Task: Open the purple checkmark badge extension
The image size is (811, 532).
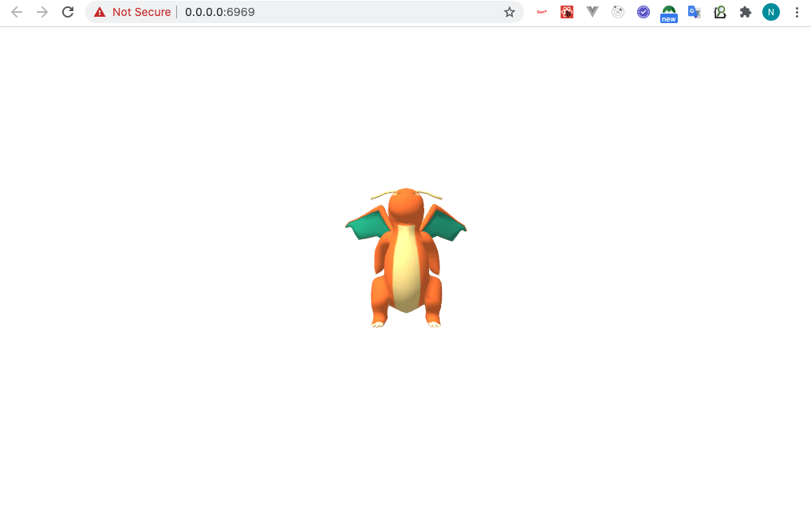Action: [643, 12]
